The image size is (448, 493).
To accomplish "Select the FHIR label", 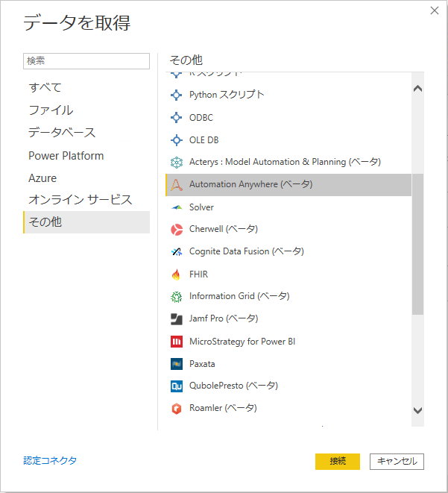I will (x=198, y=274).
